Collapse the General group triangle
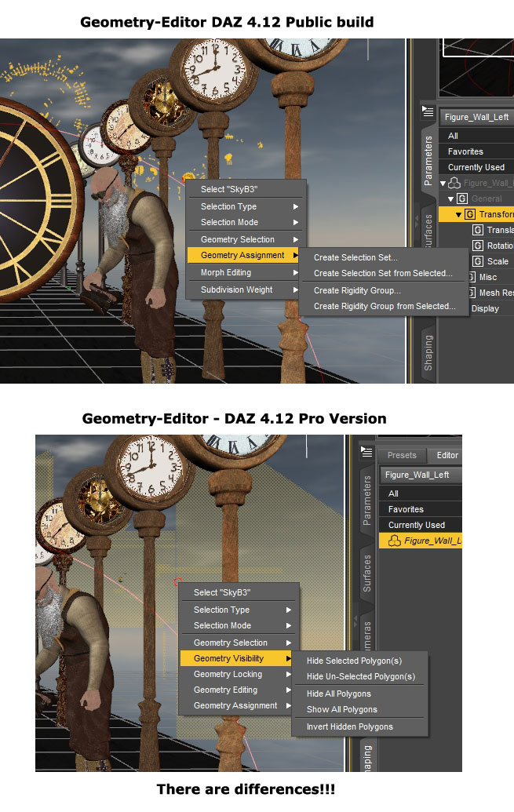This screenshot has height=812, width=514. click(450, 198)
